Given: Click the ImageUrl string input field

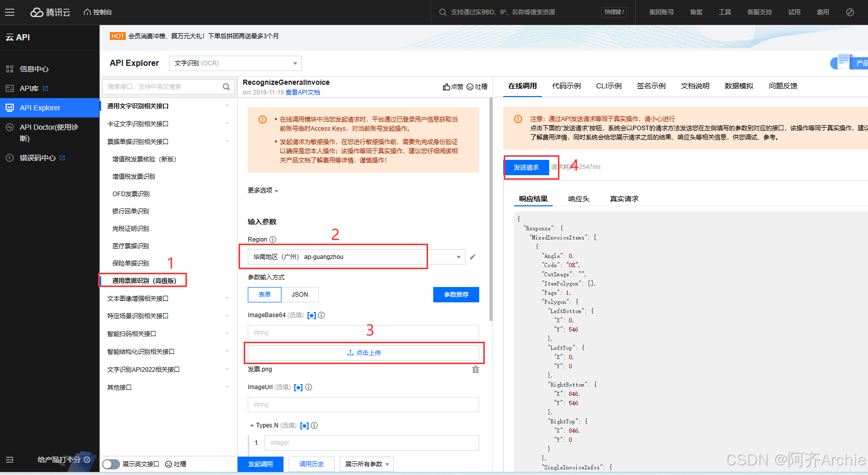Looking at the screenshot, I should pyautogui.click(x=363, y=404).
